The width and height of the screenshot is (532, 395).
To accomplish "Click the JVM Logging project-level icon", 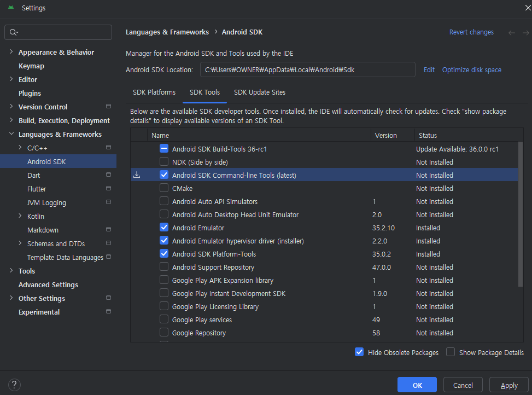I will [109, 202].
